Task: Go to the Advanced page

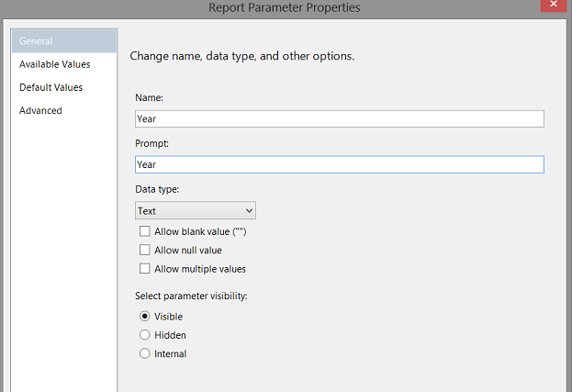Action: (x=40, y=110)
